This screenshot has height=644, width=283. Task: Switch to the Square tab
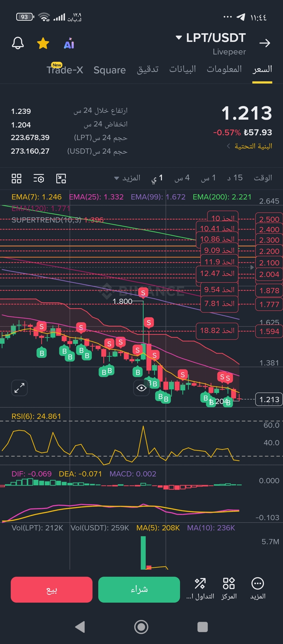[110, 70]
